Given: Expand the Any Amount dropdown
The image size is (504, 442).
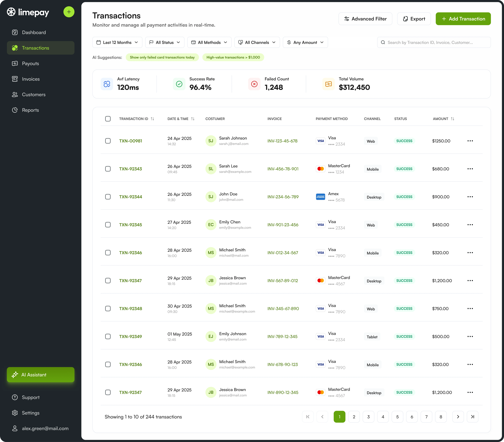Looking at the screenshot, I should [305, 42].
